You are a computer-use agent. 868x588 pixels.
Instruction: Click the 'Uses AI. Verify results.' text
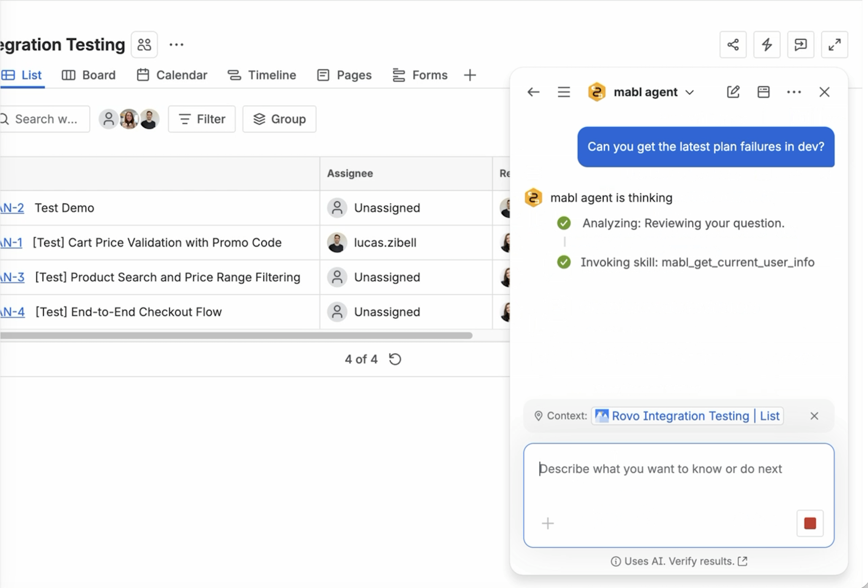pyautogui.click(x=679, y=561)
